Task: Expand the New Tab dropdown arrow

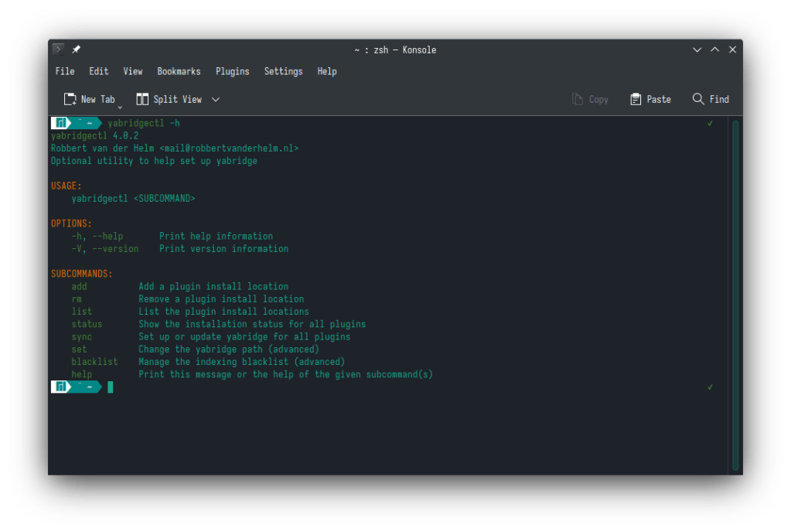Action: 120,106
